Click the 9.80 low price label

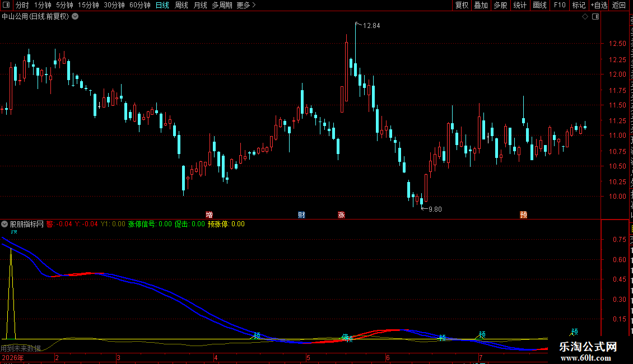(x=435, y=209)
